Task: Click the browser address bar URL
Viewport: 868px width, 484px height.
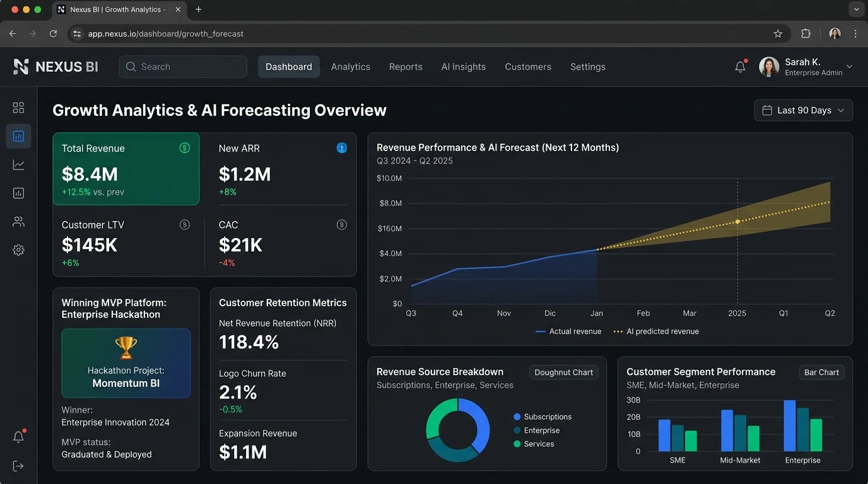Action: pos(166,33)
